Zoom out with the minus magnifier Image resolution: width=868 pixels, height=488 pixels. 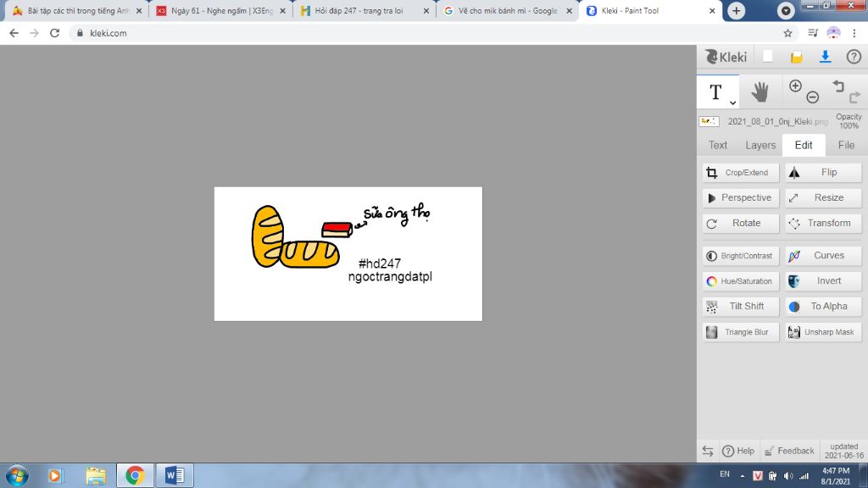[813, 97]
